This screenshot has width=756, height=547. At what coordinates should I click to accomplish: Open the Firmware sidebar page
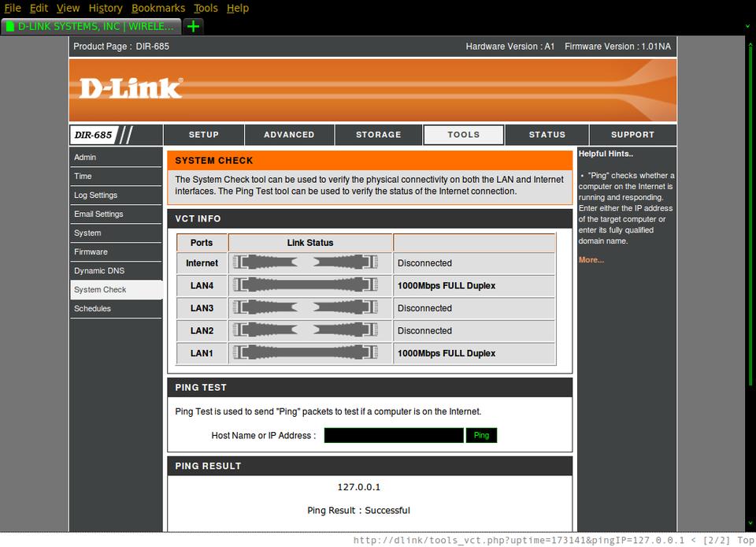(x=116, y=251)
